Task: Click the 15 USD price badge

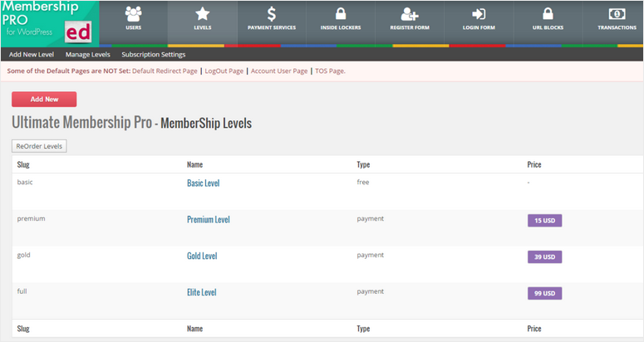Action: click(x=544, y=221)
